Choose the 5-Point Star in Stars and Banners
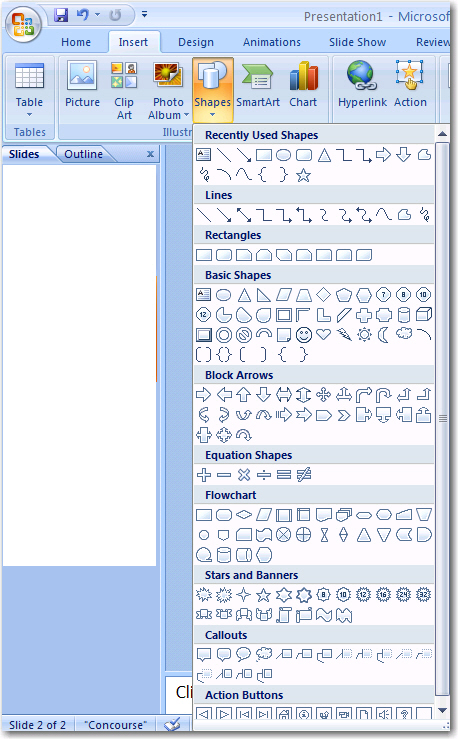 [263, 595]
